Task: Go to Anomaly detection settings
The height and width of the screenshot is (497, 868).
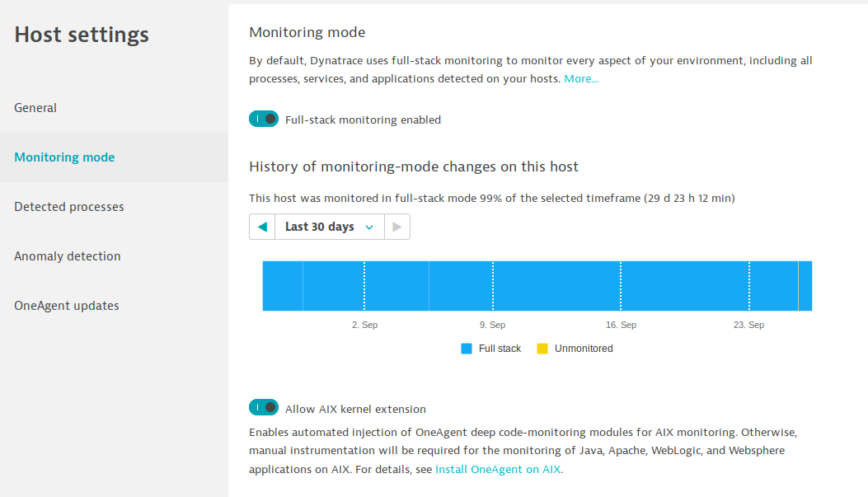Action: click(x=68, y=256)
